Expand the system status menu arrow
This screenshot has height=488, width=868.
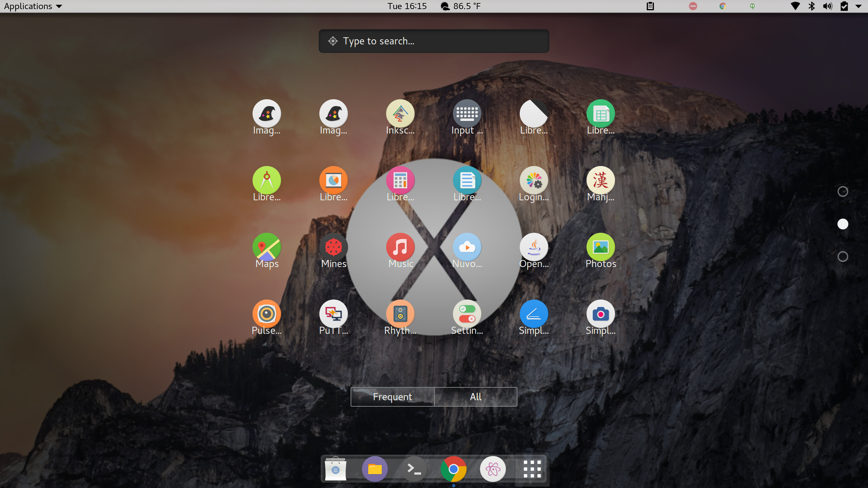point(859,6)
